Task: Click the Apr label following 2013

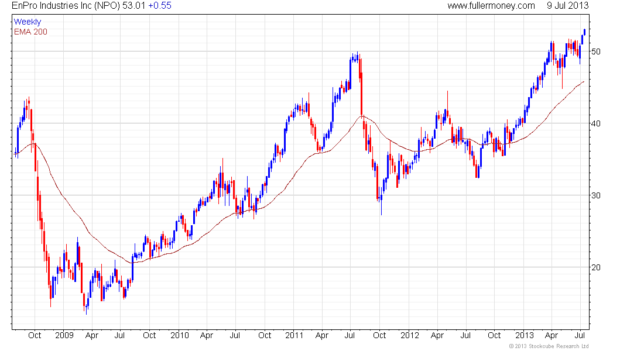Action: coord(551,335)
